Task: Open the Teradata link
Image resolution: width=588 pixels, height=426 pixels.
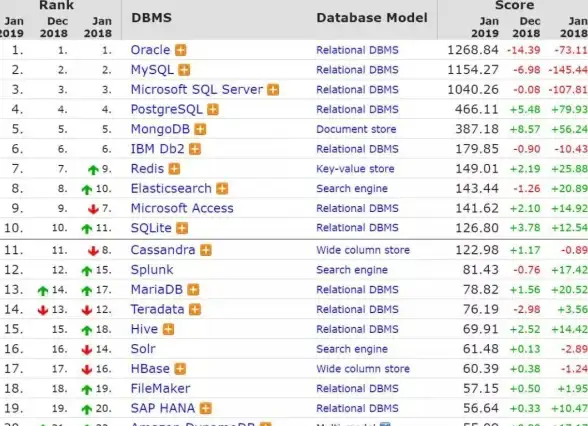Action: click(158, 309)
